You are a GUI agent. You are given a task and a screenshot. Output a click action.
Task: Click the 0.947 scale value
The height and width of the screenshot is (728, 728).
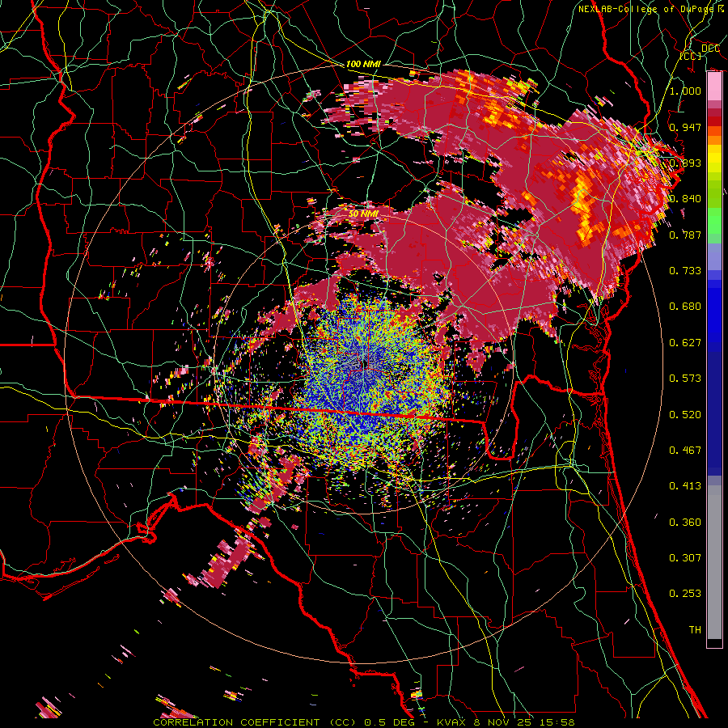click(685, 127)
